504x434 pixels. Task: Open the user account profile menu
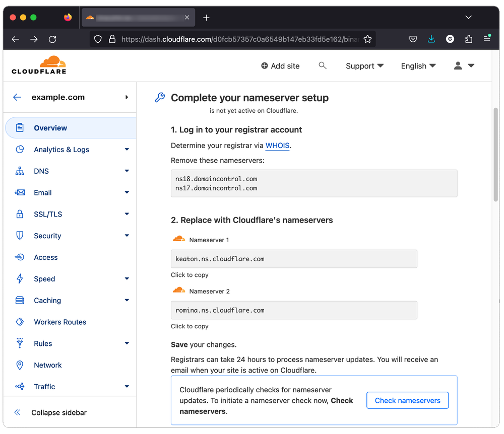pyautogui.click(x=464, y=66)
